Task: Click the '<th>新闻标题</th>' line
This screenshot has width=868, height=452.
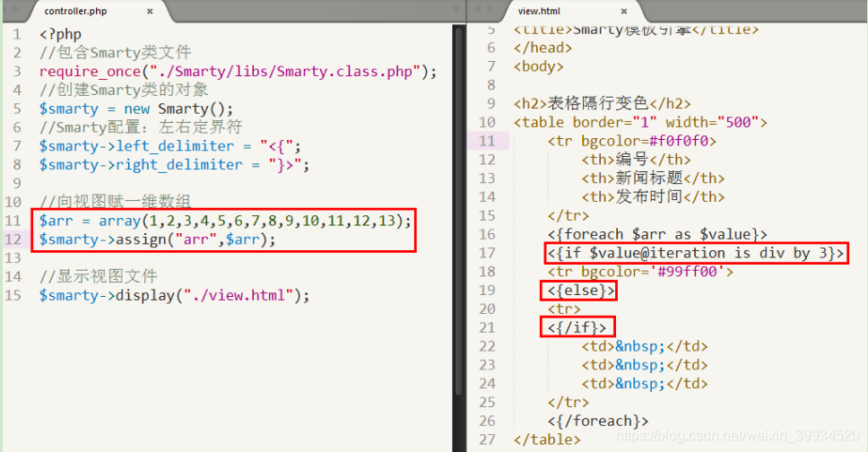Action: click(x=653, y=178)
